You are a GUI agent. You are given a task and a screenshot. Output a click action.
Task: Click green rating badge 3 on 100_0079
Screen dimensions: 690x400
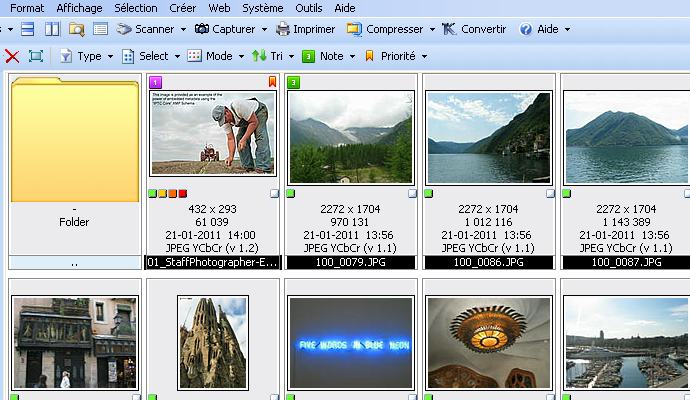294,82
